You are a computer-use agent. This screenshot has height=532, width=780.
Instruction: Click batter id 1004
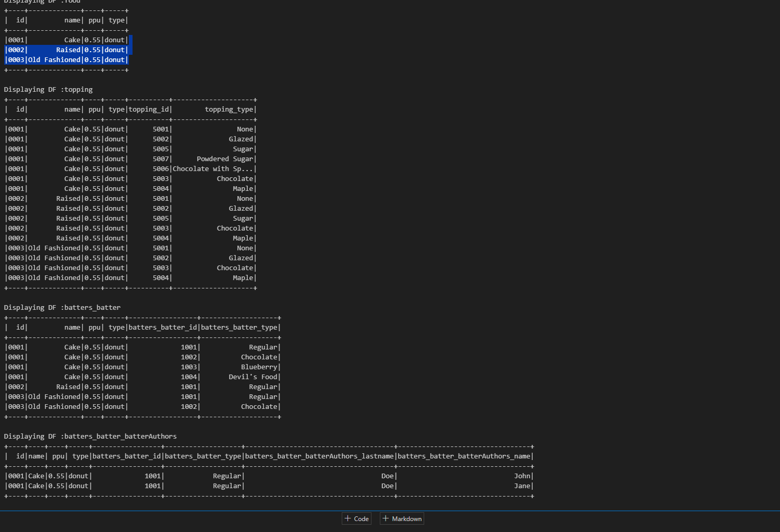pyautogui.click(x=189, y=377)
